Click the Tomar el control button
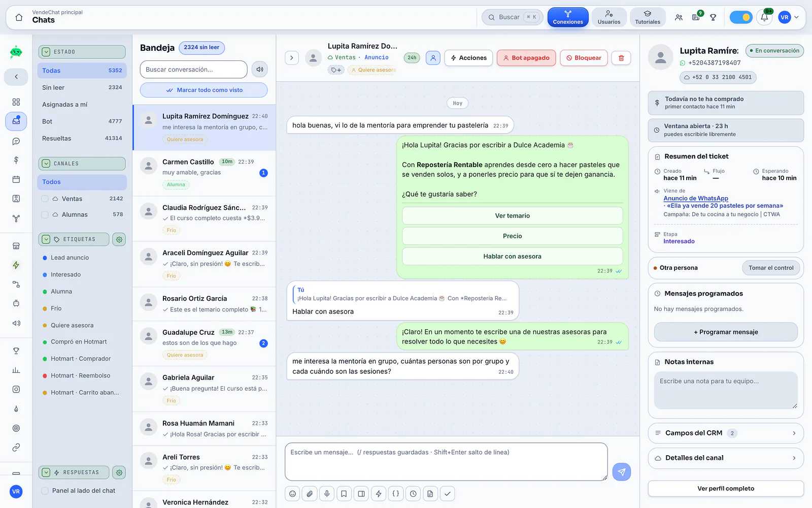The height and width of the screenshot is (508, 812). click(771, 268)
